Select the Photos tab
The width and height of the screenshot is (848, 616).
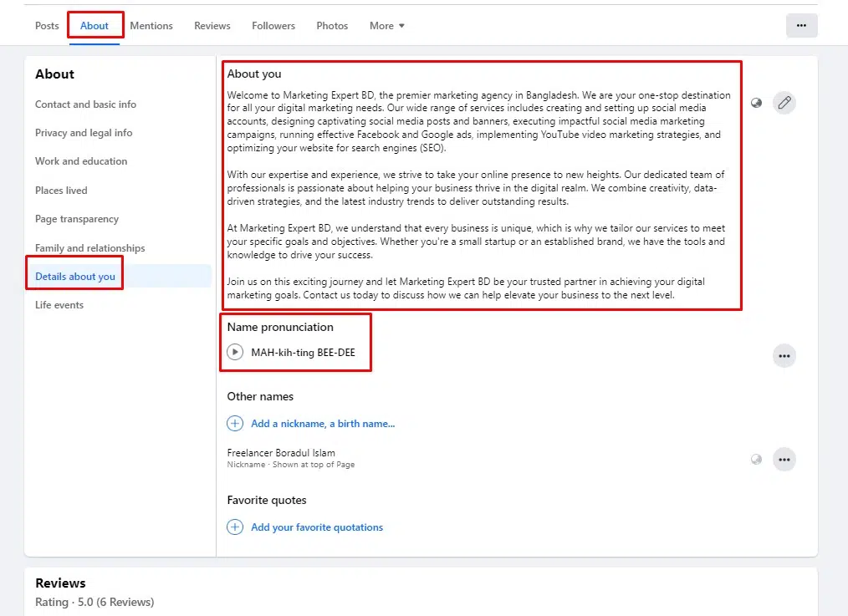coord(332,26)
